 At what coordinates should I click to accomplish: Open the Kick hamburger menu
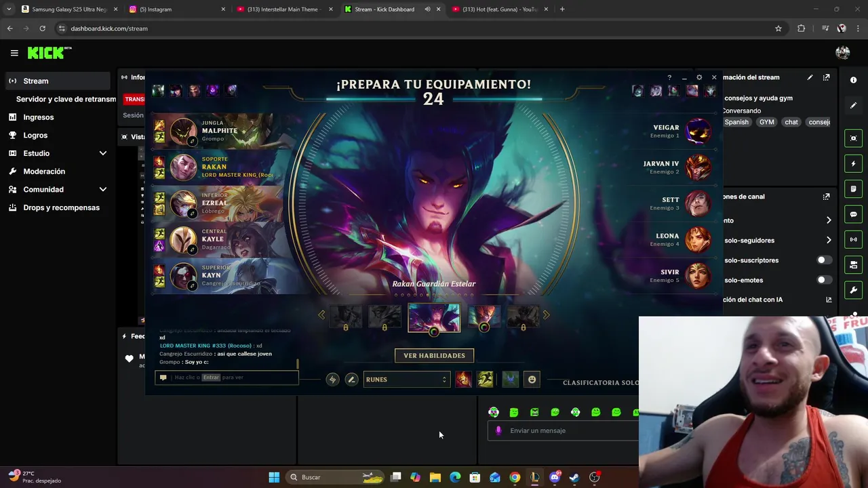coord(14,53)
